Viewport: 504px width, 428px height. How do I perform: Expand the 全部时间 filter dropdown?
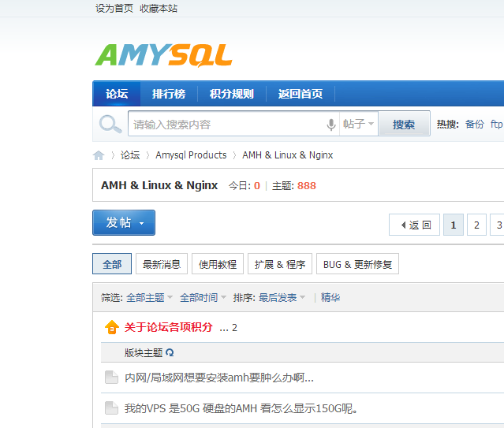[x=203, y=298]
